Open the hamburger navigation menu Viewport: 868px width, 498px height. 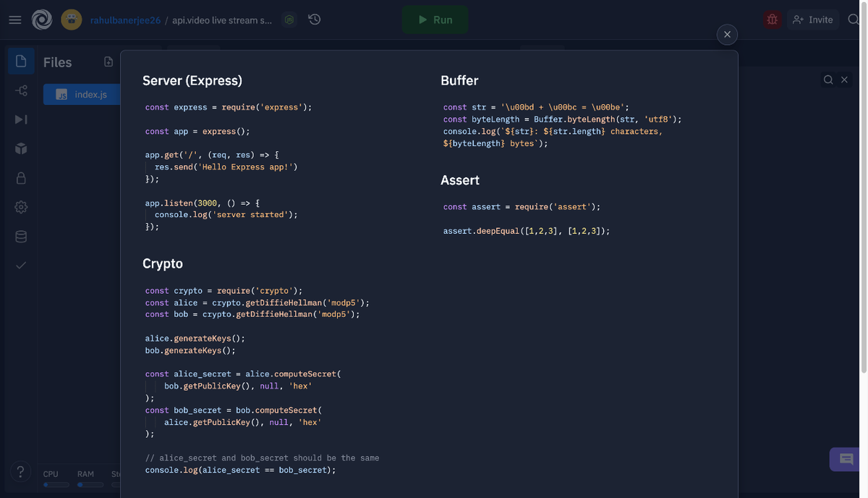point(14,20)
